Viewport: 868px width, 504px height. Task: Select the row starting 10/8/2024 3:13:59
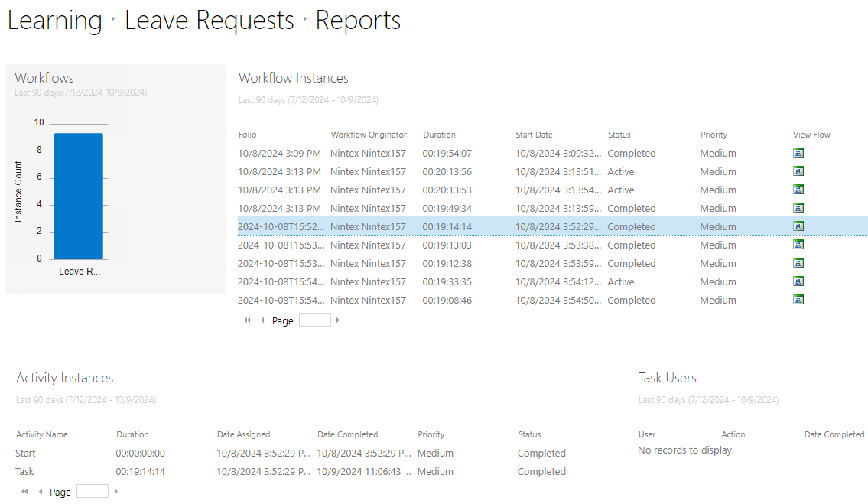(x=552, y=208)
